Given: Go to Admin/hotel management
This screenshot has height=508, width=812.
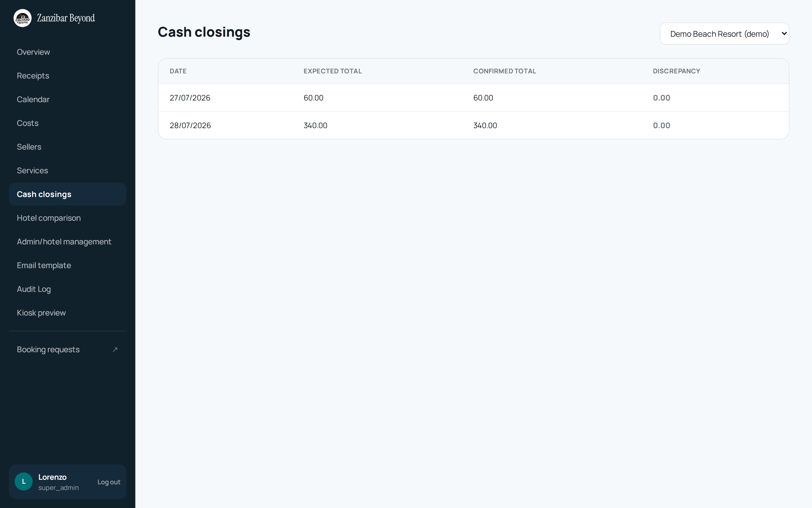Looking at the screenshot, I should [x=67, y=242].
